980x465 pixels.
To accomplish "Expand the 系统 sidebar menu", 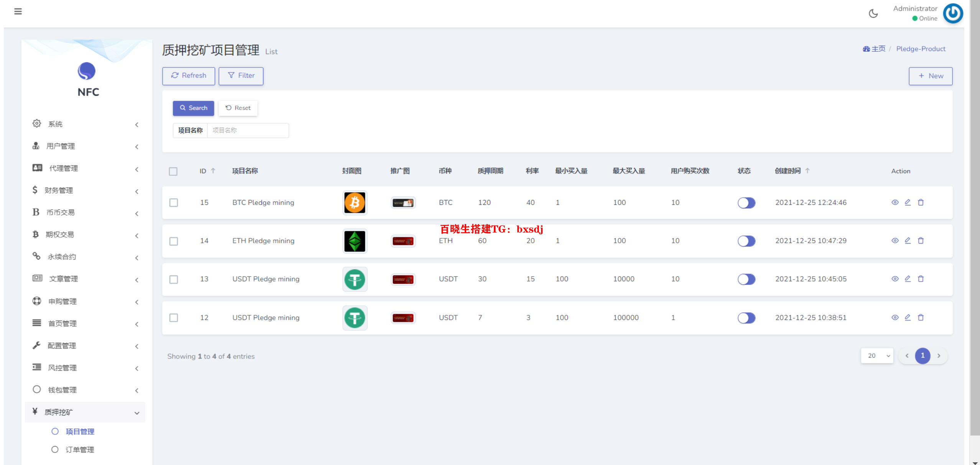I will point(85,124).
